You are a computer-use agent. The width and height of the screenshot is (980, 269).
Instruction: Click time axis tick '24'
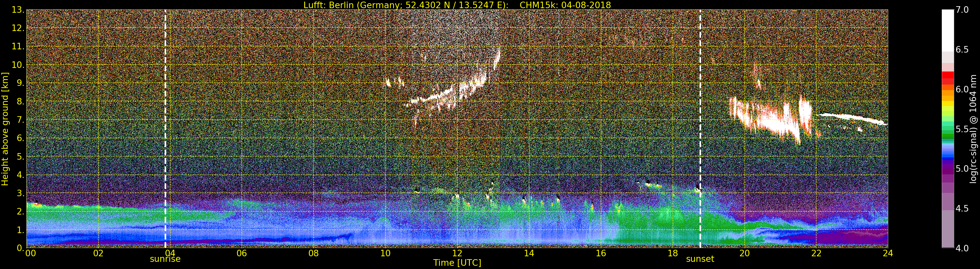[x=888, y=253]
